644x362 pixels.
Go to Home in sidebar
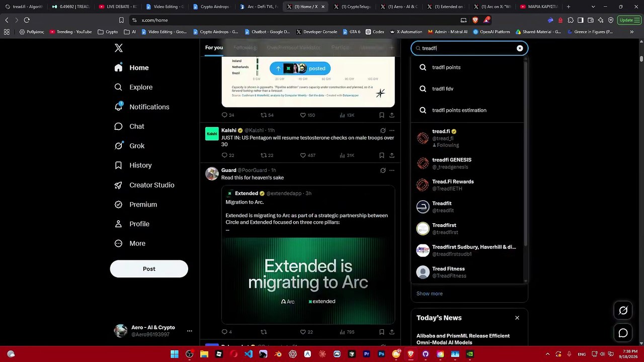[132, 68]
